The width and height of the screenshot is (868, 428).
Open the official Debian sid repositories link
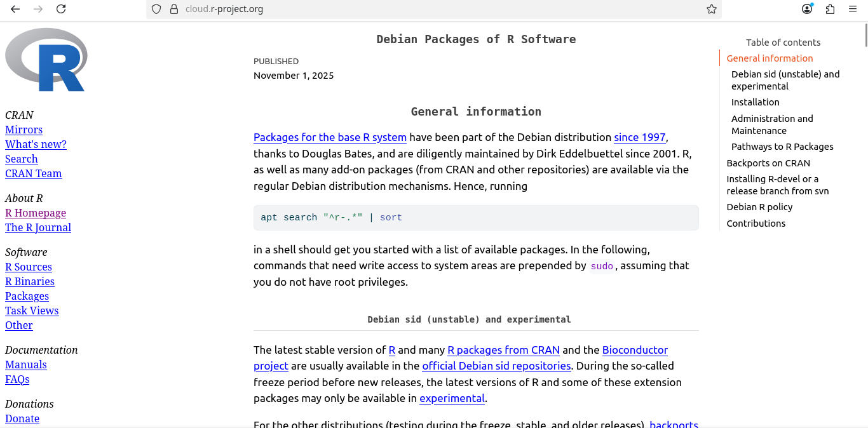point(496,366)
